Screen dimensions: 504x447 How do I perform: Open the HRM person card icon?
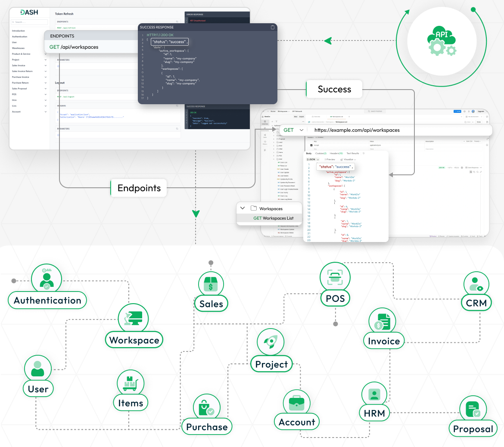pyautogui.click(x=374, y=394)
